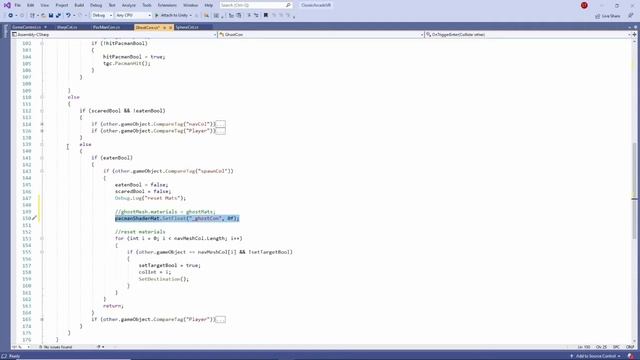640x360 pixels.
Task: Click Add to Source Control
Action: click(x=595, y=356)
